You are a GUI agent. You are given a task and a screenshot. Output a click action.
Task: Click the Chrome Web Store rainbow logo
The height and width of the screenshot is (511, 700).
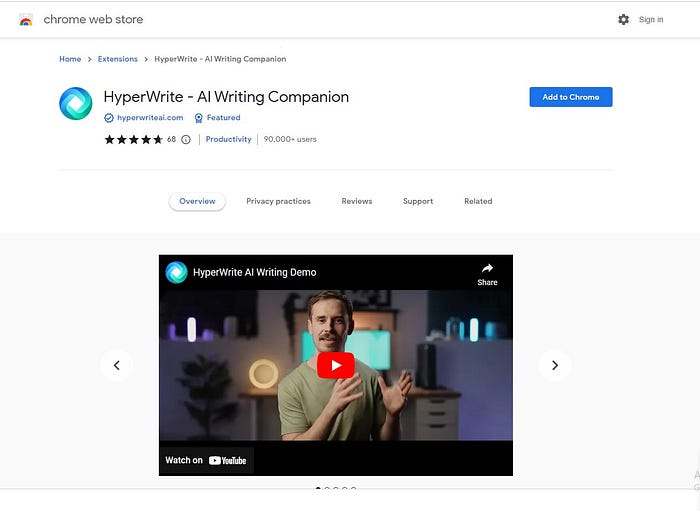coord(26,20)
